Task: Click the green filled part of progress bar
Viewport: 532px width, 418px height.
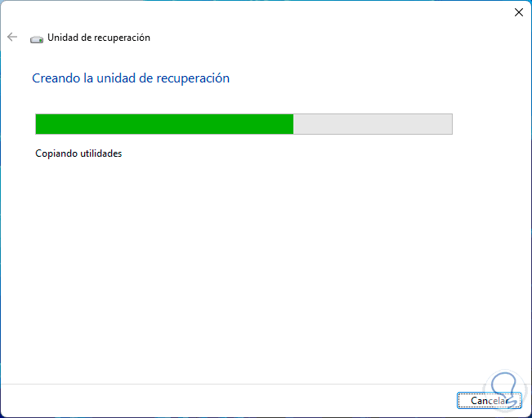Action: [x=164, y=124]
